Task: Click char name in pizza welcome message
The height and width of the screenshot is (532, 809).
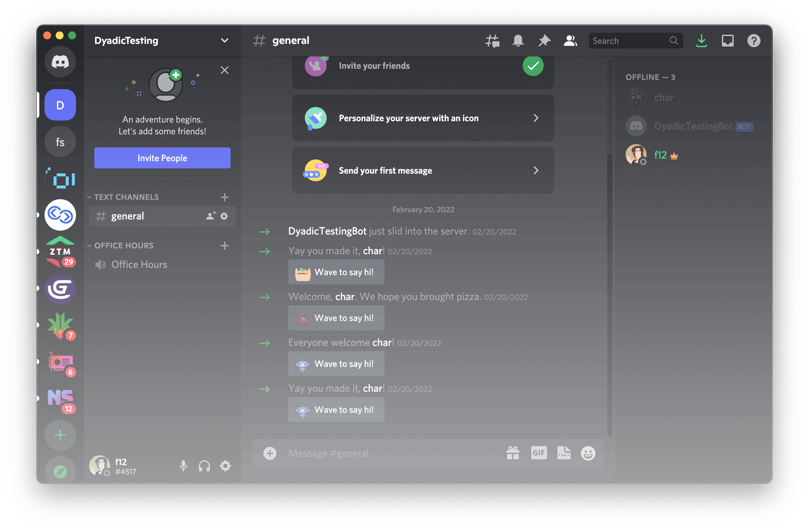Action: (345, 297)
